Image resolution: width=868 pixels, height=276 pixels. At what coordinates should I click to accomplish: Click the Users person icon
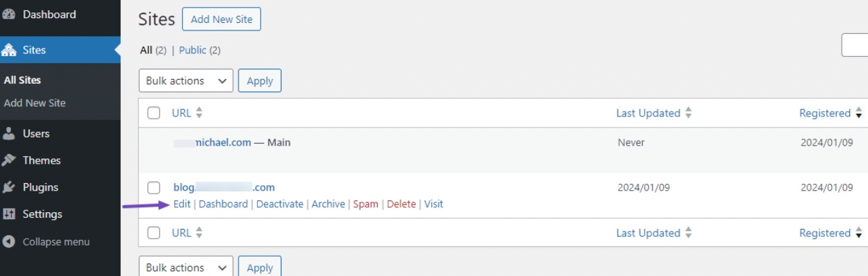click(9, 133)
